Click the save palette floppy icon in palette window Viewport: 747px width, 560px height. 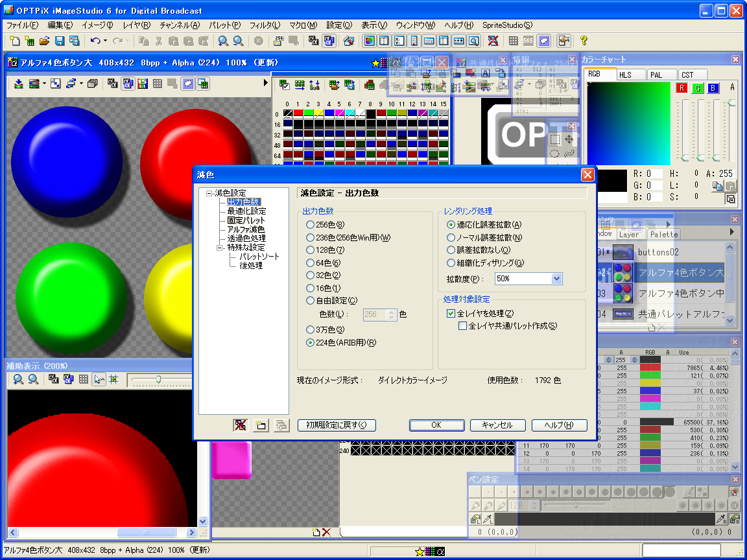pos(350,85)
